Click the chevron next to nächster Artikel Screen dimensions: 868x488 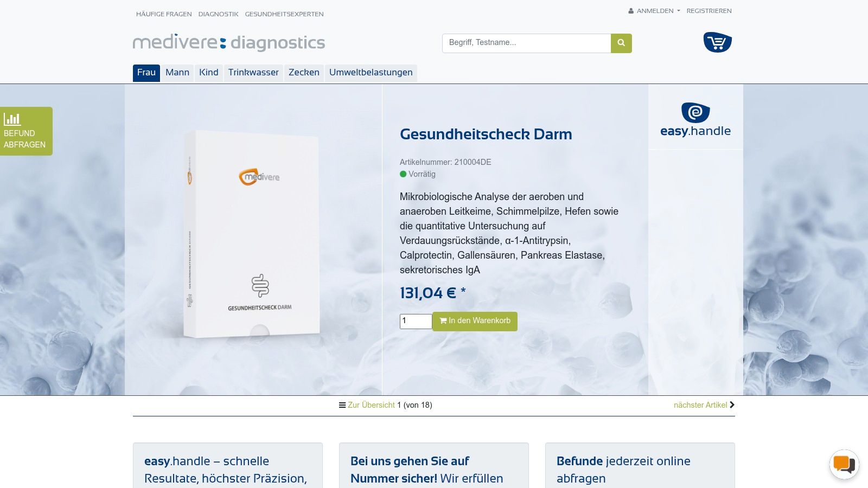point(732,405)
